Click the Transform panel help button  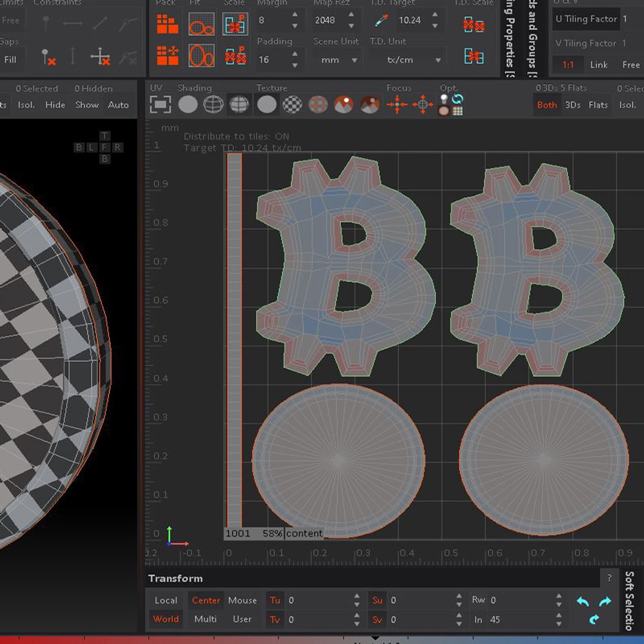tap(609, 578)
